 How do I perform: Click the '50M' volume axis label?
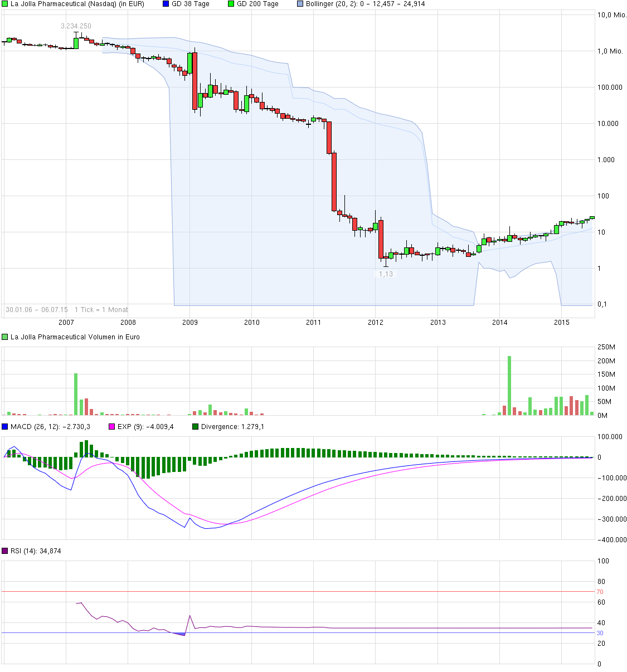click(x=605, y=402)
